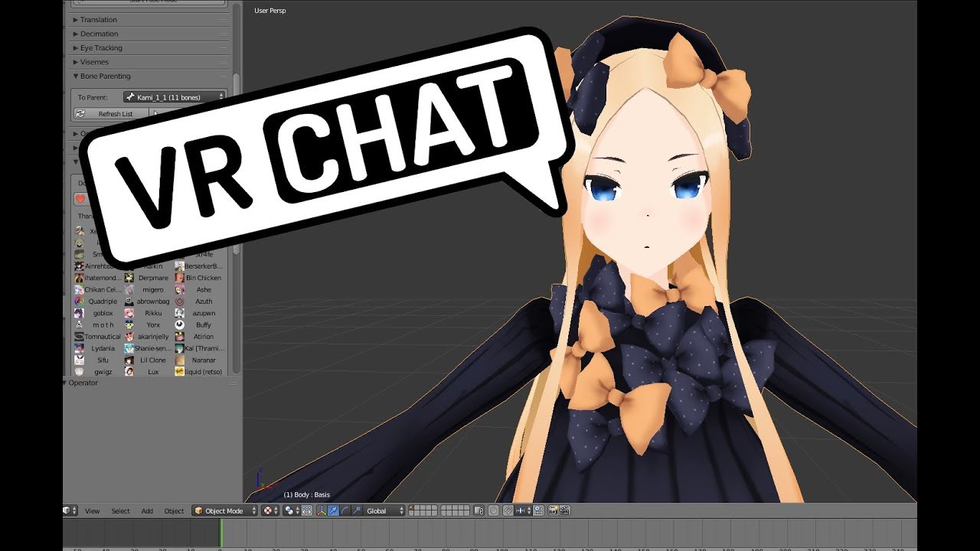Open the snap element selector
Image resolution: width=980 pixels, height=551 pixels.
523,510
